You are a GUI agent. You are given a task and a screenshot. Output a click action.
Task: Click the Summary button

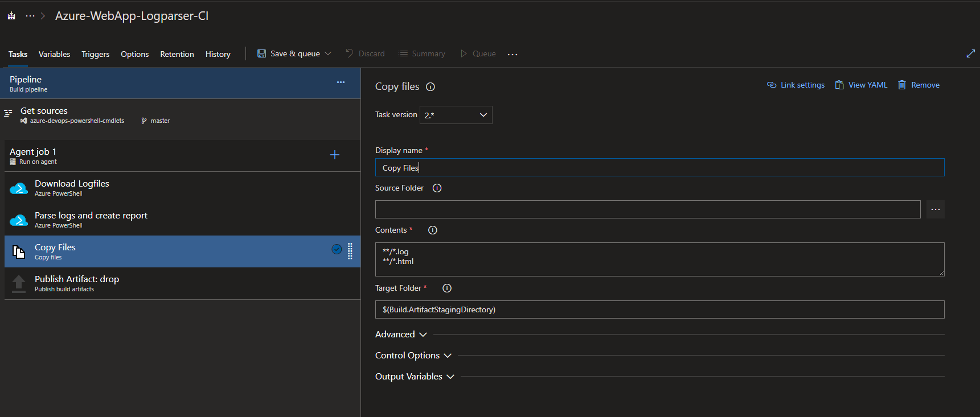pyautogui.click(x=422, y=53)
